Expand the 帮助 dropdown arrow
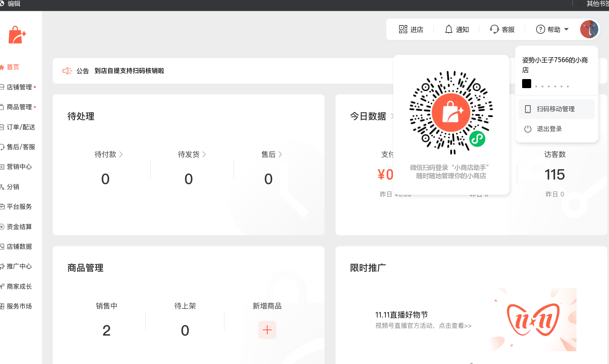Screen dimensions: 609x364 [566, 29]
